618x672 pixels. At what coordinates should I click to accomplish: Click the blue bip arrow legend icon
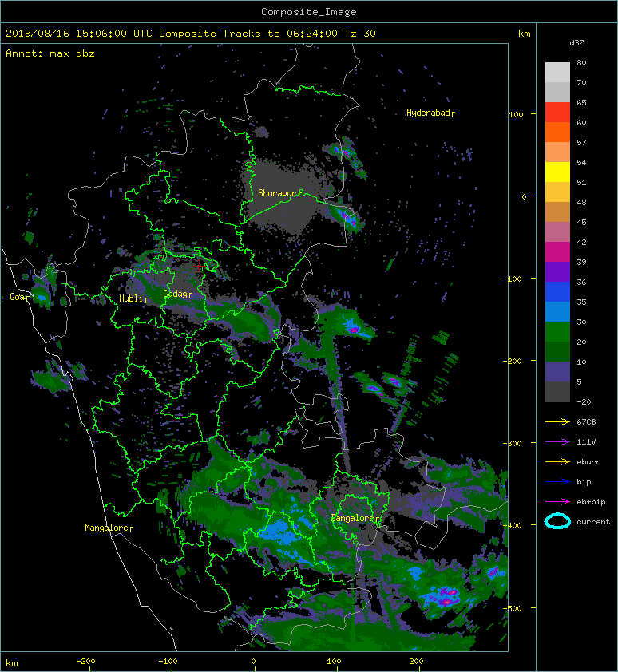click(557, 482)
